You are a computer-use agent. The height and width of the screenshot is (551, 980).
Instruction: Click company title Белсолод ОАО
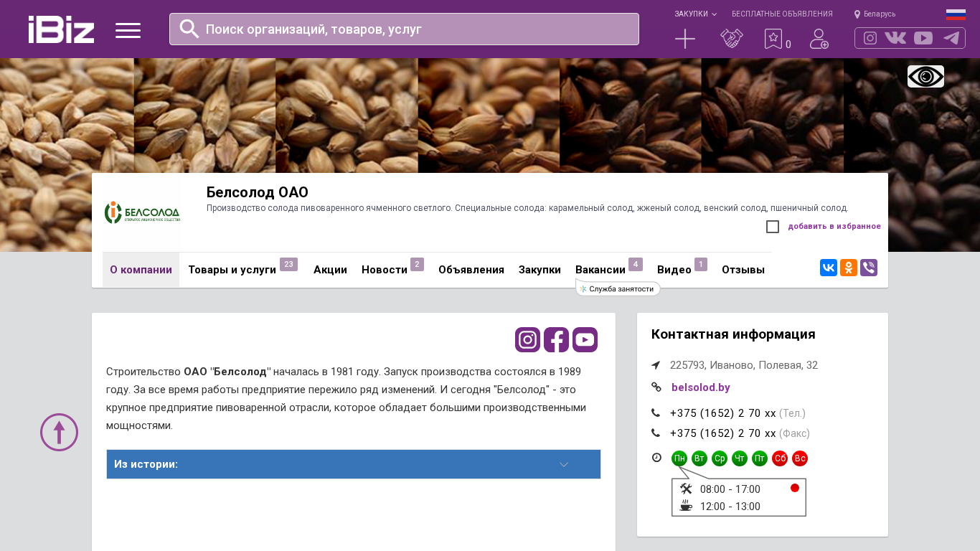click(x=258, y=192)
